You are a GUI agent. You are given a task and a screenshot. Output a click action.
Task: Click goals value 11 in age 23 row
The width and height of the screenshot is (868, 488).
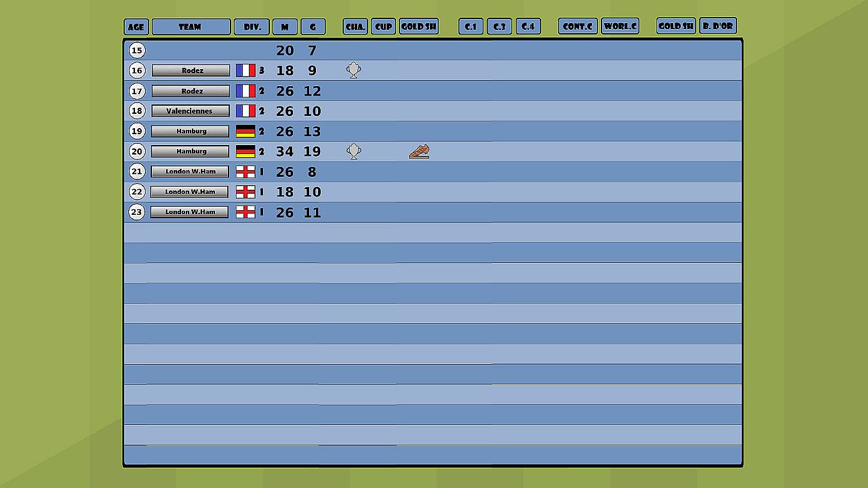[312, 213]
